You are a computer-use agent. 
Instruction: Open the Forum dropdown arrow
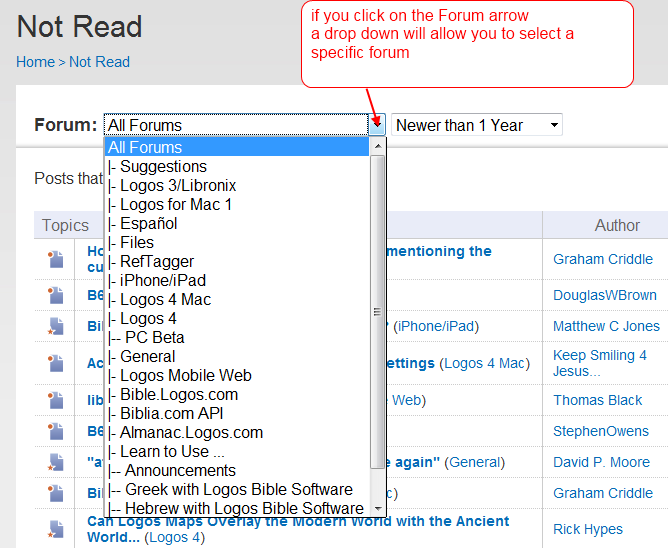(x=377, y=125)
